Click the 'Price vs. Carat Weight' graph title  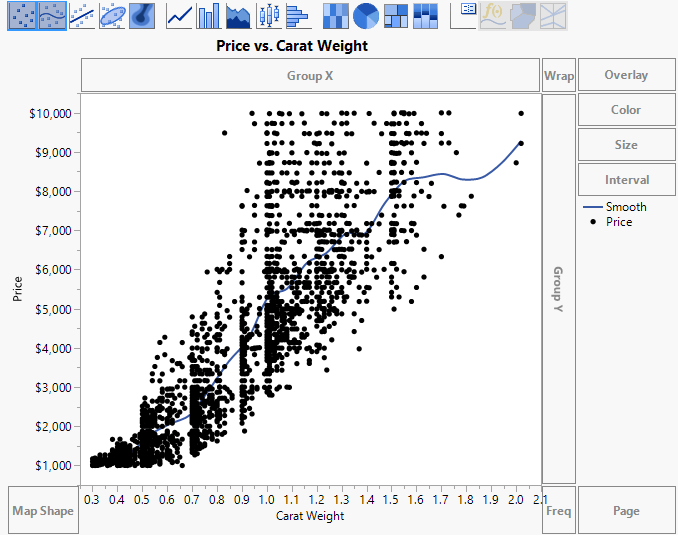[292, 45]
